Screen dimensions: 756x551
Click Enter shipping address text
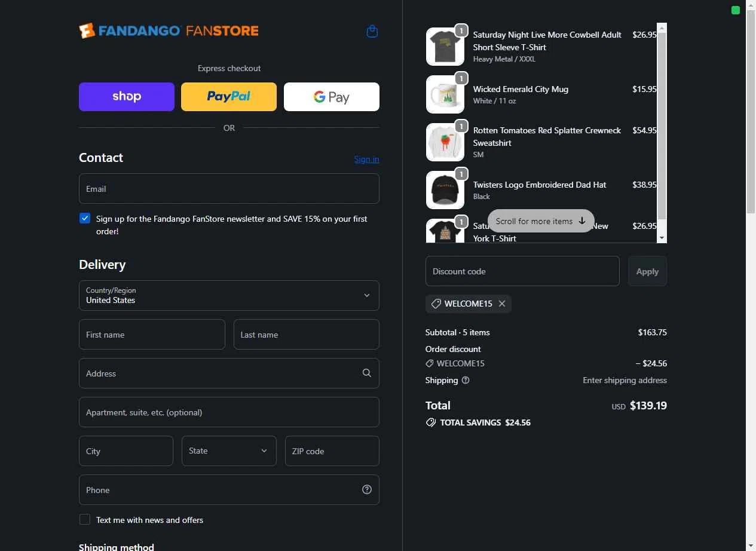tap(625, 380)
